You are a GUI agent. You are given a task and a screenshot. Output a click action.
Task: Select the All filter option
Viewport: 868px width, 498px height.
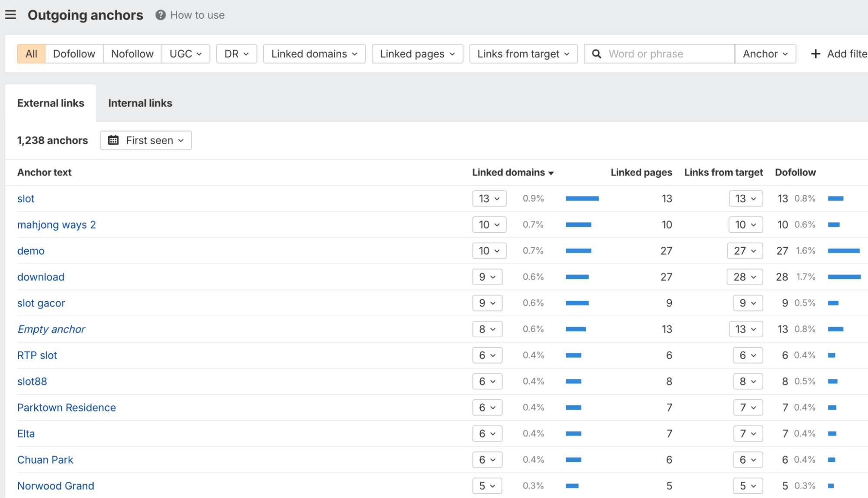pos(30,53)
